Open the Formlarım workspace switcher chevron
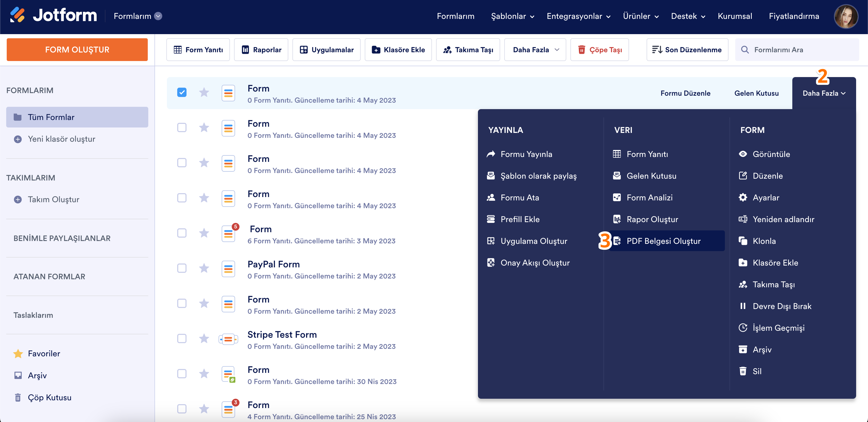 click(158, 16)
